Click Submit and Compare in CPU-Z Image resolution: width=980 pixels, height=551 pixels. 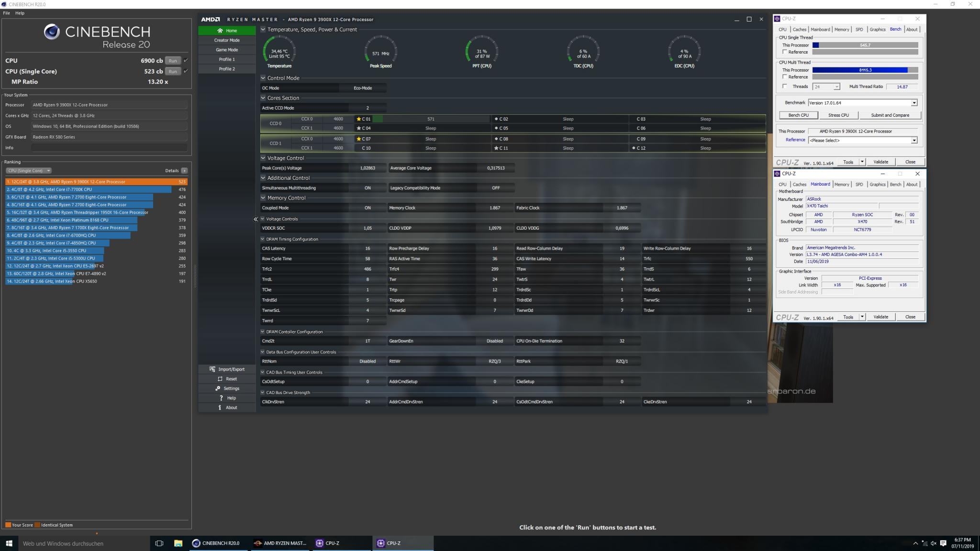coord(890,115)
